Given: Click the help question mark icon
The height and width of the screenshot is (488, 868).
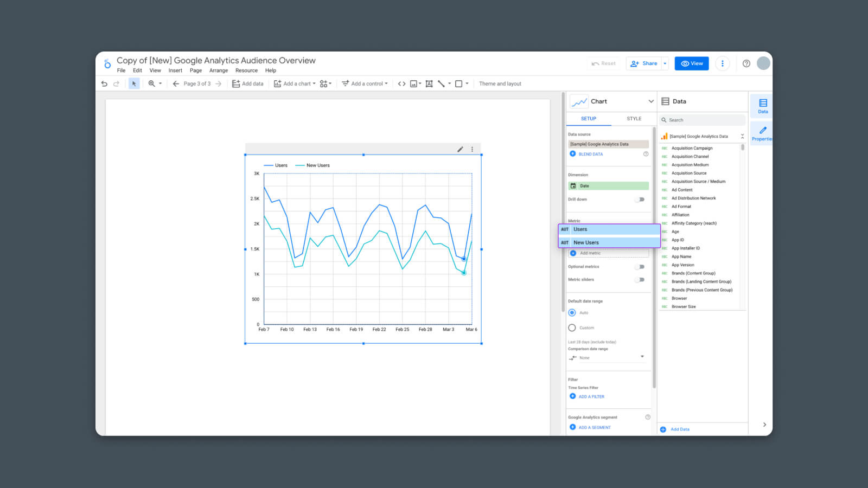Looking at the screenshot, I should point(746,63).
